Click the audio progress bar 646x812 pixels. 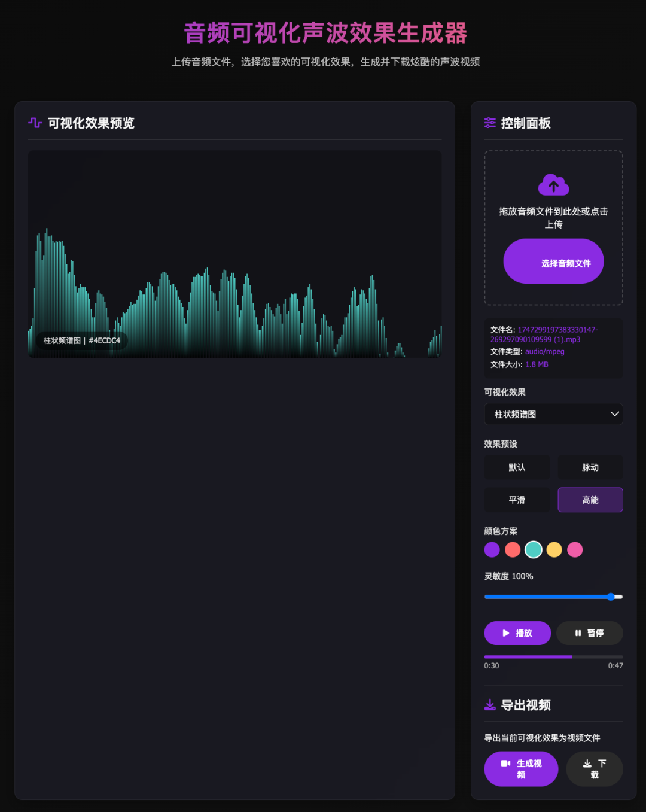click(553, 656)
